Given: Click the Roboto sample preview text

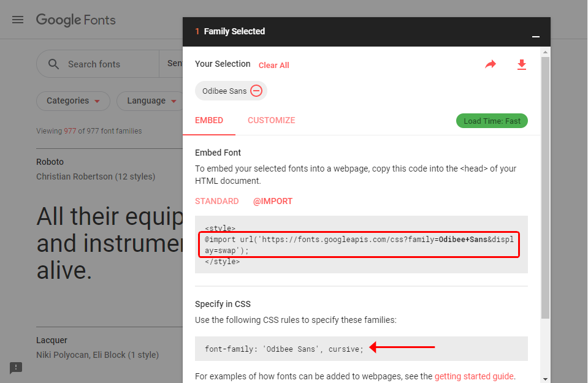Looking at the screenshot, I should (x=110, y=243).
